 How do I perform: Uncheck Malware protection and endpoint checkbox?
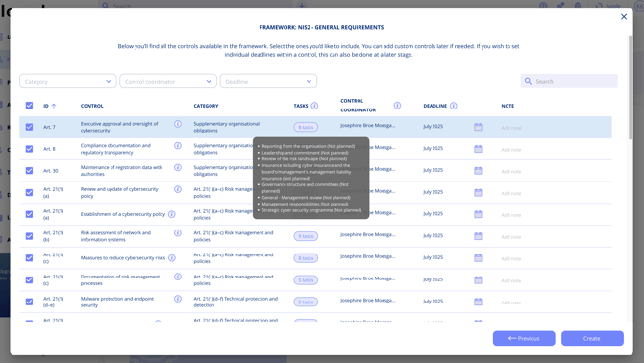[x=29, y=302]
